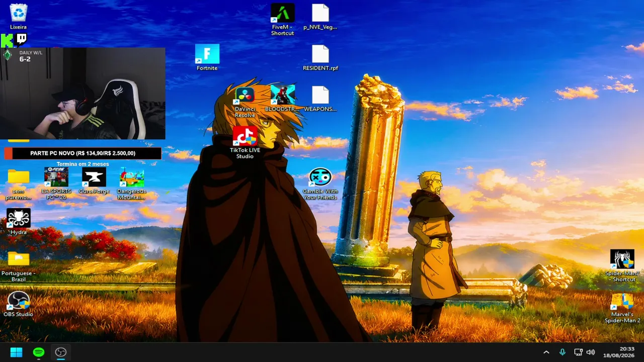Select the WEAPONS file icon
644x362 pixels.
coord(320,99)
